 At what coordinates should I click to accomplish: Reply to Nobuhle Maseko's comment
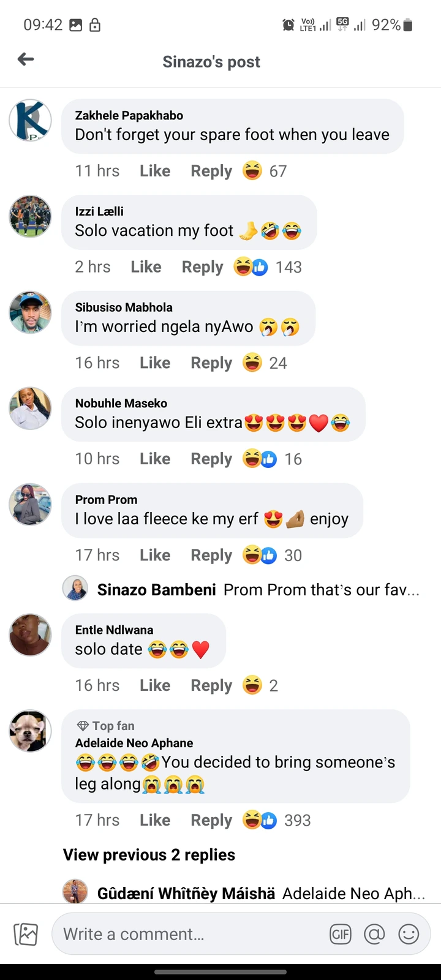point(211,459)
